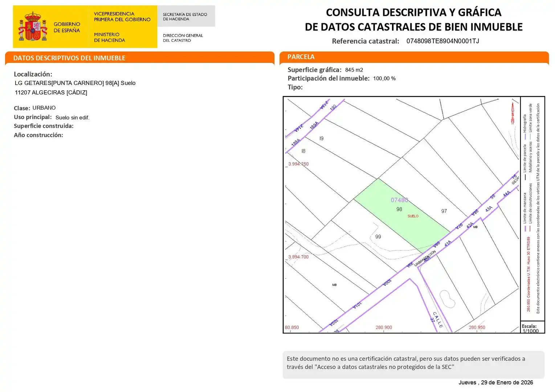Click street number 101A on the map
The image size is (555, 392).
point(357,305)
